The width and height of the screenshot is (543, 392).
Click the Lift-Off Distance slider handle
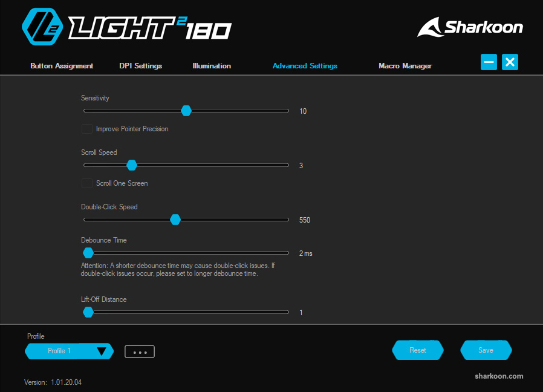(x=88, y=312)
